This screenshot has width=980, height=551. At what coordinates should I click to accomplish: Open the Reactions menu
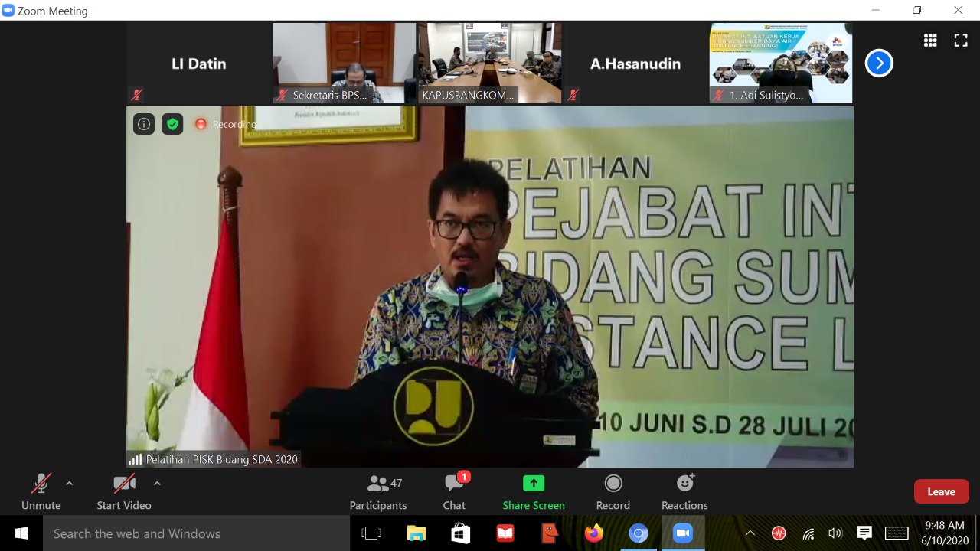(x=684, y=491)
